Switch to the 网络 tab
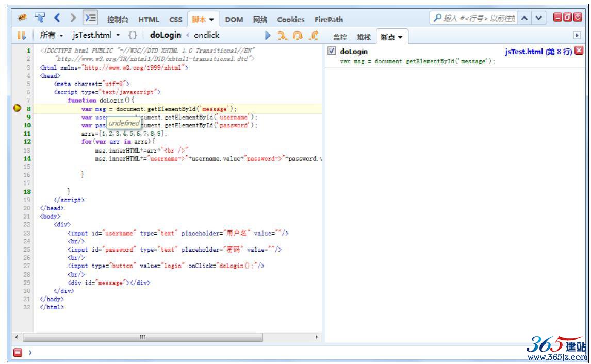Screen dimensions: 591x364 (260, 20)
